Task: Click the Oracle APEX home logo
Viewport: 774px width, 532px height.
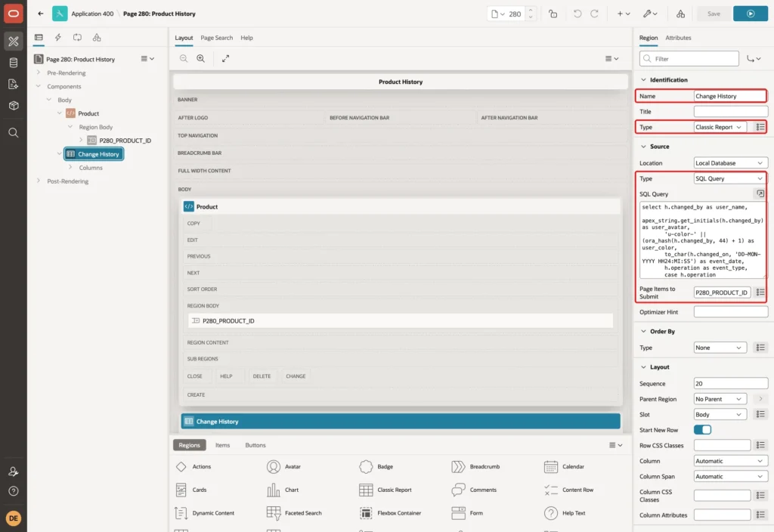Action: coord(14,14)
